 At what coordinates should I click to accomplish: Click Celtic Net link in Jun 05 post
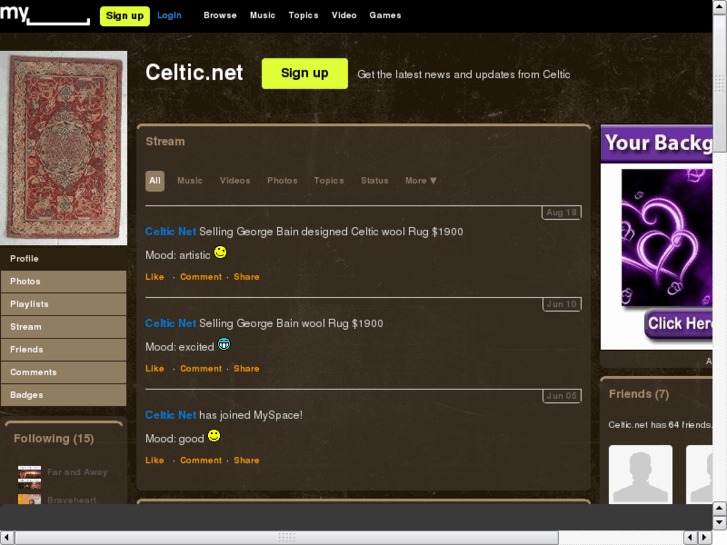[171, 415]
